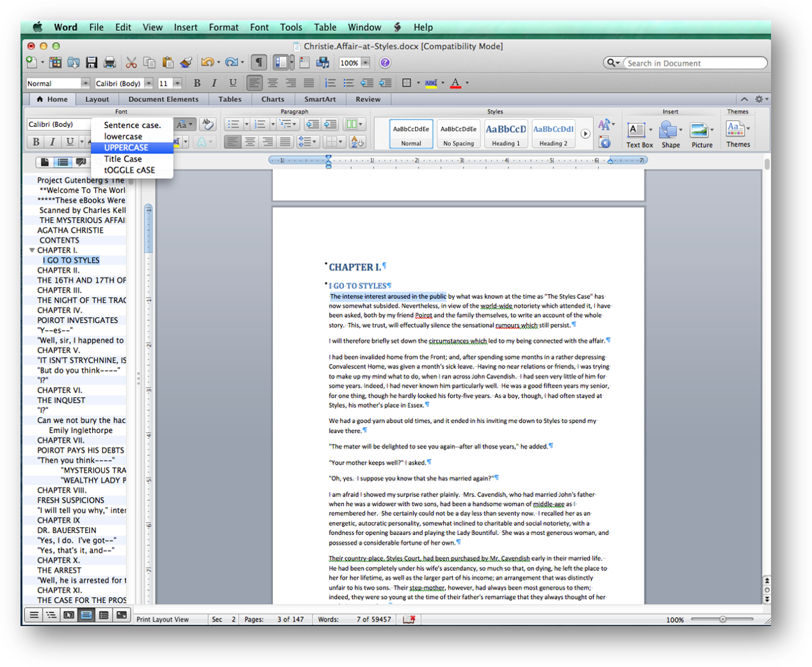The width and height of the screenshot is (812, 667).
Task: Click the Format Painter paintbrush icon
Action: coord(186,63)
